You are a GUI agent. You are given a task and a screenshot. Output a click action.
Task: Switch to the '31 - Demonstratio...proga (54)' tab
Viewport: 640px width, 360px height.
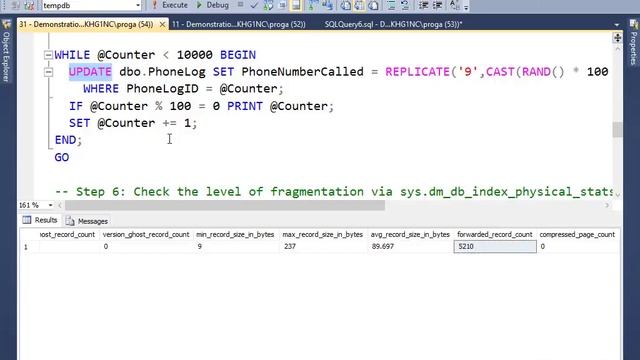87,24
